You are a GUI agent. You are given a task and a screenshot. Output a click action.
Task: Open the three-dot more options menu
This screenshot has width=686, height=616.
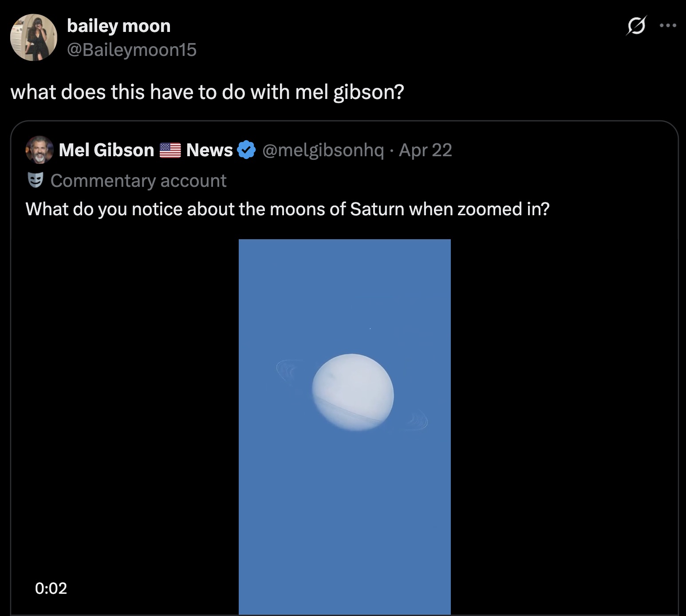668,26
